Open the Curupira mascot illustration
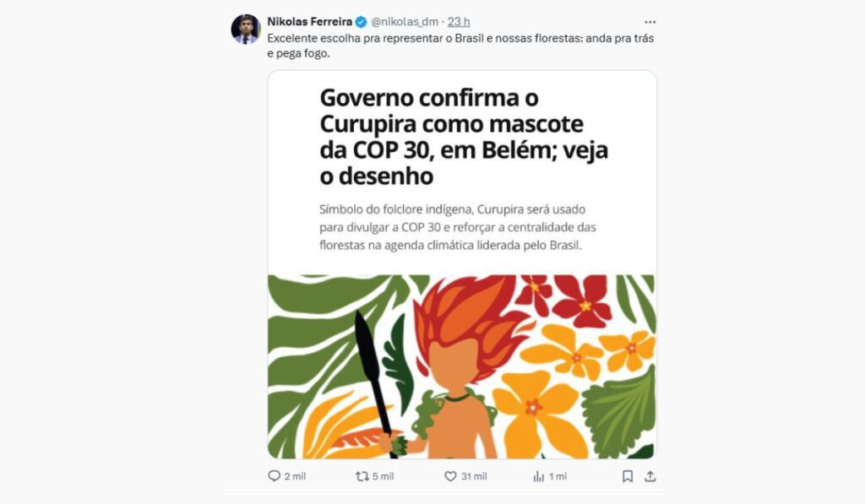Image resolution: width=865 pixels, height=504 pixels. 462,366
